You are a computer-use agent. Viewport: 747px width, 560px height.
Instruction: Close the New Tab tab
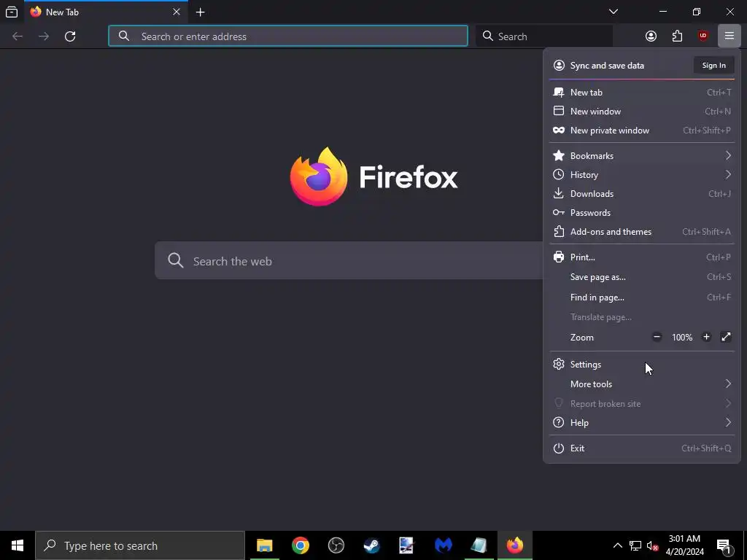(x=177, y=12)
